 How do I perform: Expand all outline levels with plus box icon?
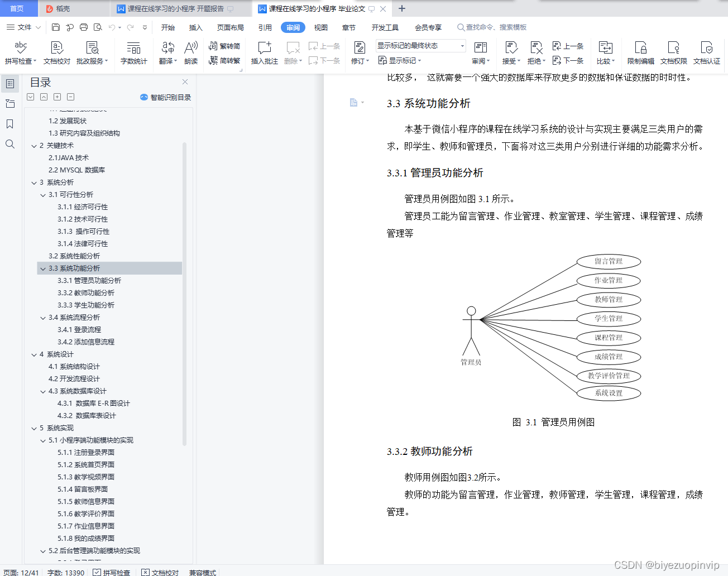(57, 97)
